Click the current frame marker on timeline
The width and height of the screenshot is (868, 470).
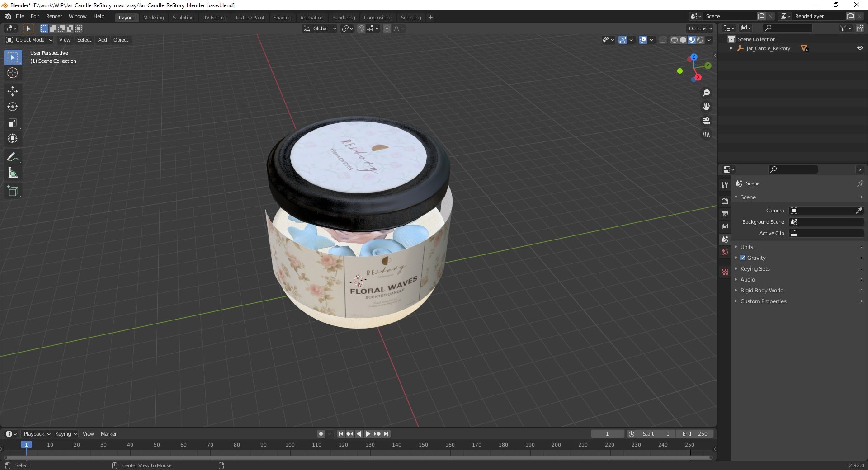[26, 445]
